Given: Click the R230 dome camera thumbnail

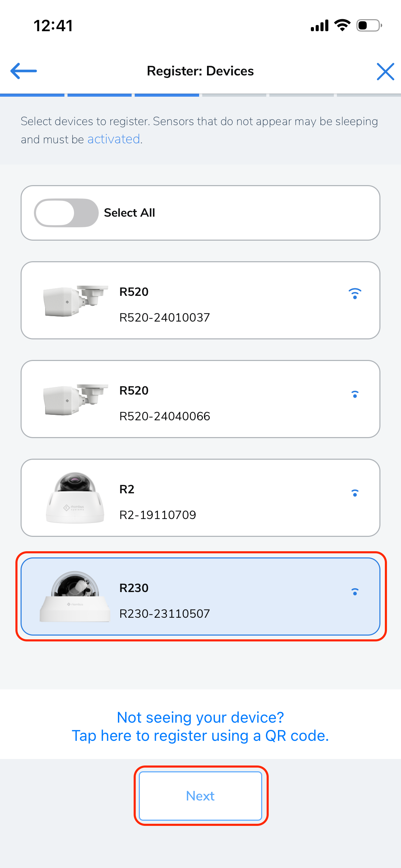Looking at the screenshot, I should tap(75, 596).
